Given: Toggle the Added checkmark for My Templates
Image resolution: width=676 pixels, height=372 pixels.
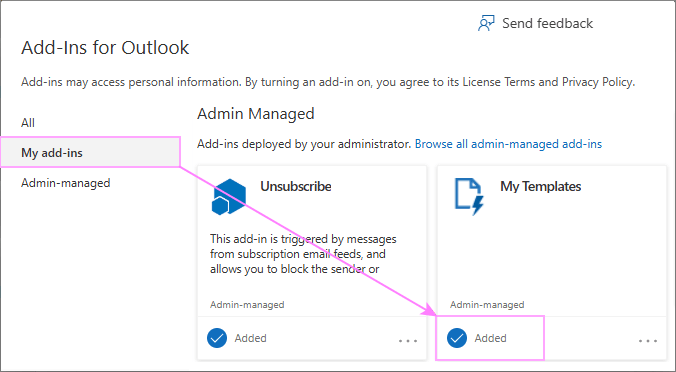Looking at the screenshot, I should pyautogui.click(x=457, y=338).
